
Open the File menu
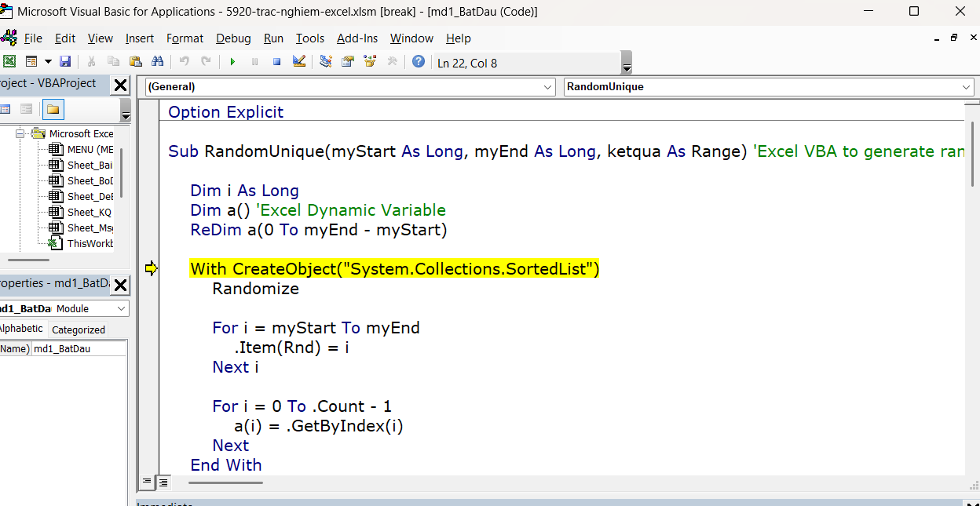pos(33,38)
